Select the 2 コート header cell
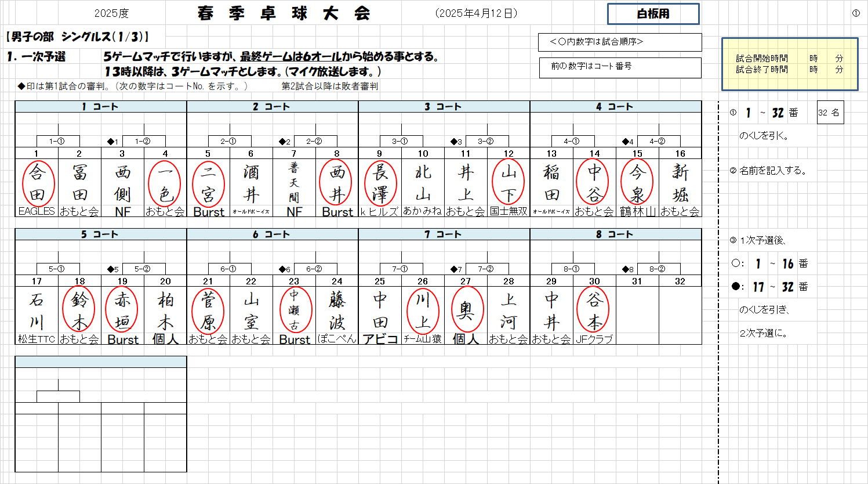 click(273, 107)
